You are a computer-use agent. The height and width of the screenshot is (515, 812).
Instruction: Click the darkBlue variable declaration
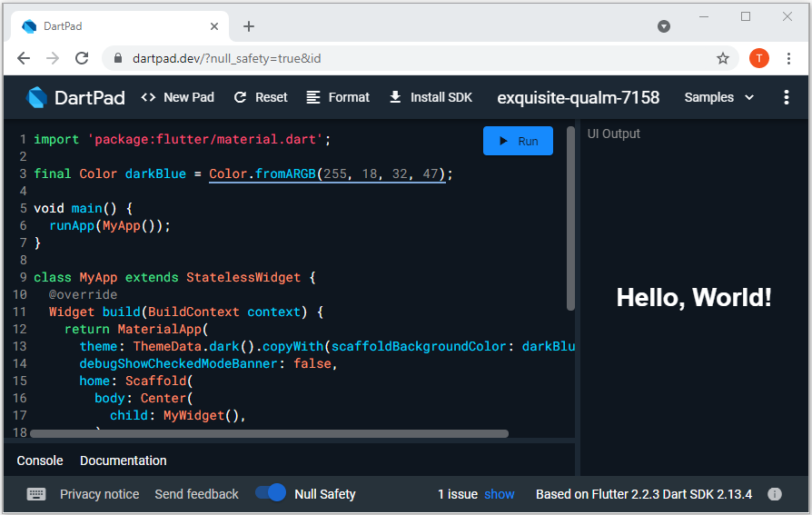pos(155,174)
